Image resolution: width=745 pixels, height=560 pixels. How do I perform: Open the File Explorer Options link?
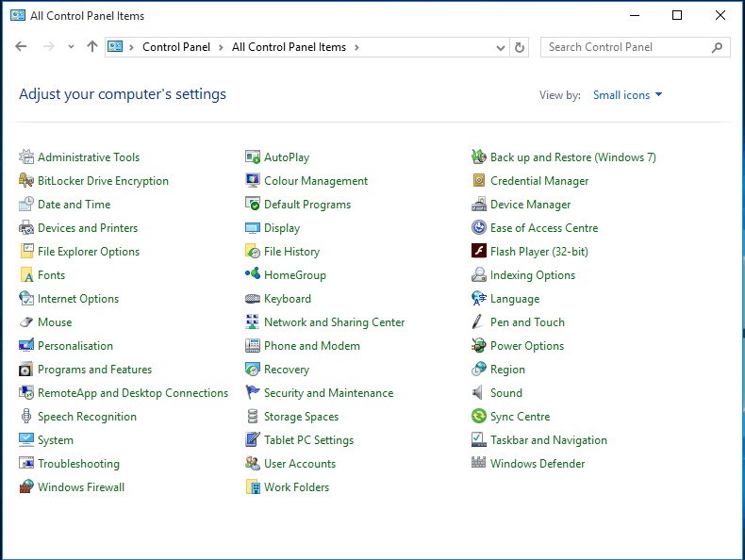(89, 252)
